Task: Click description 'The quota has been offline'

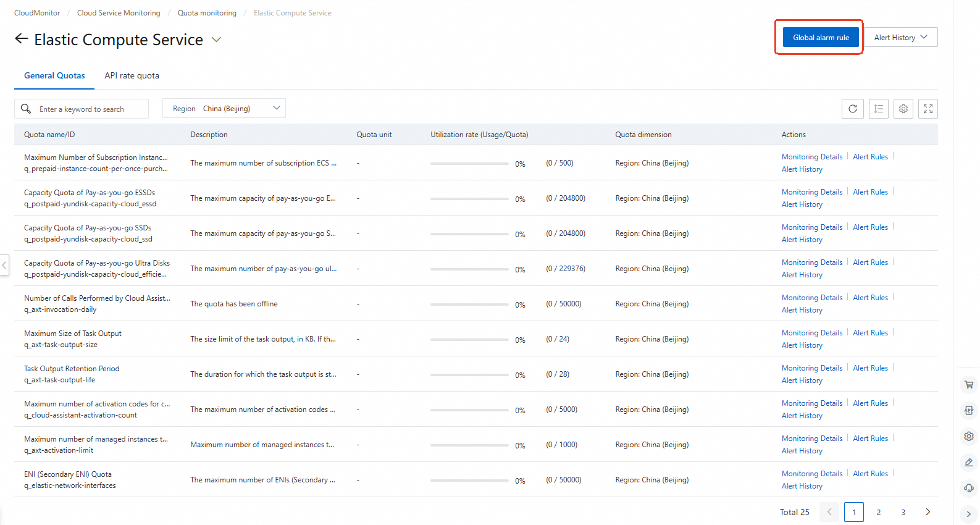Action: pyautogui.click(x=234, y=304)
